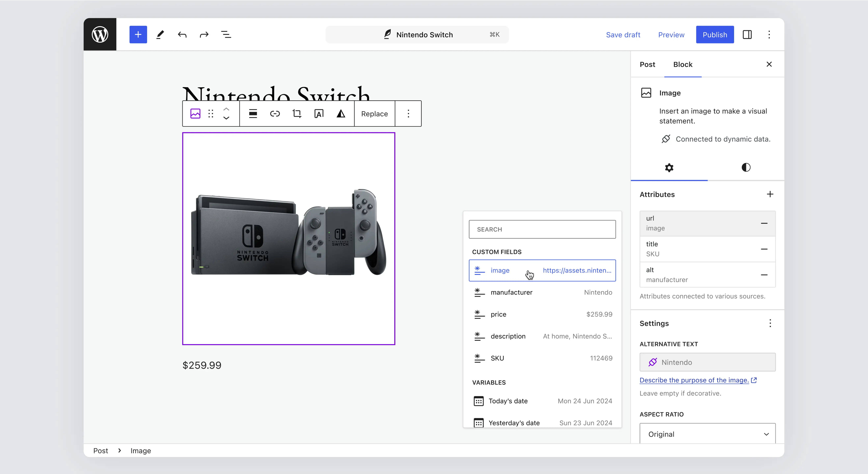Click the crop image toolbar icon

point(297,114)
